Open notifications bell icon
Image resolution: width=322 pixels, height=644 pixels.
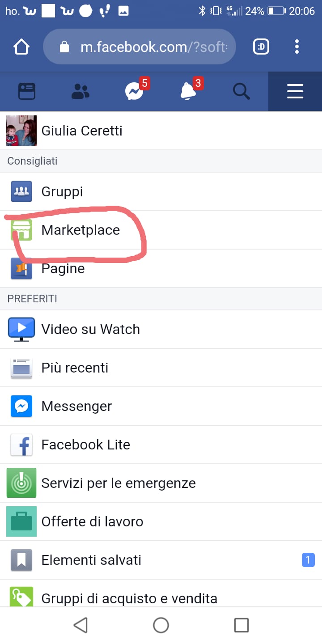[x=188, y=91]
